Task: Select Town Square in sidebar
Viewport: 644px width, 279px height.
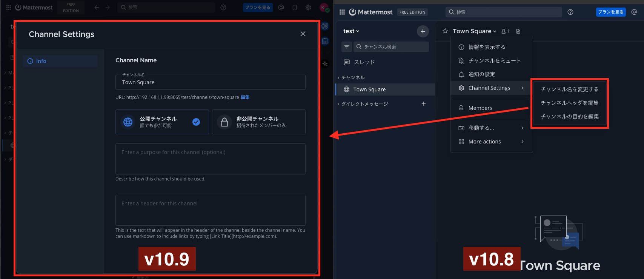Action: [x=385, y=89]
